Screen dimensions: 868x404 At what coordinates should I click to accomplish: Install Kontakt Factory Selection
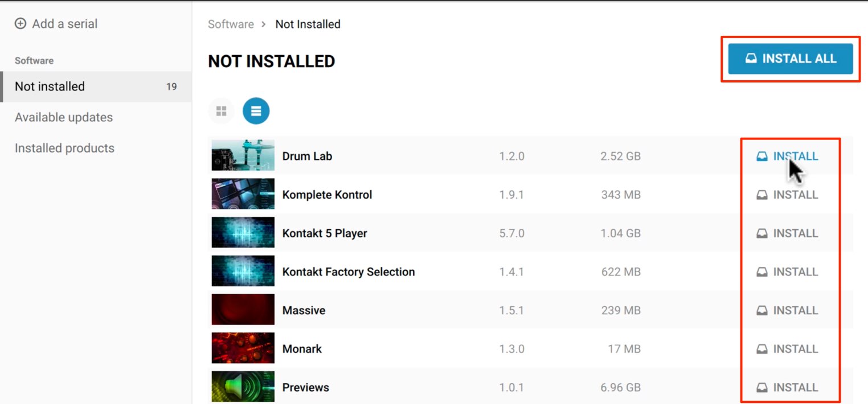[x=787, y=272]
